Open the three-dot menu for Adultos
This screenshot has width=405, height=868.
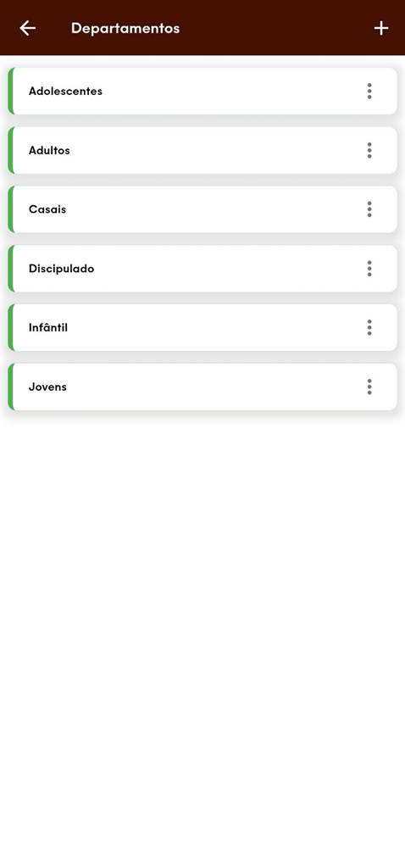[369, 150]
